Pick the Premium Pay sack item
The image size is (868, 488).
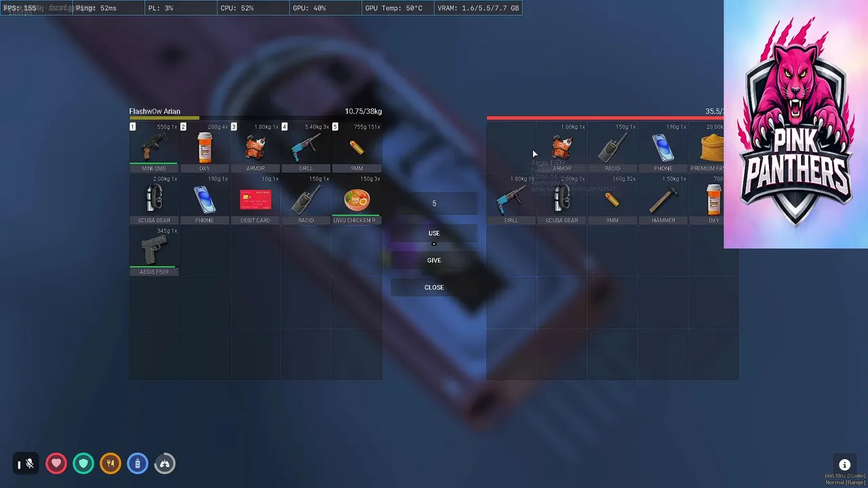point(707,148)
